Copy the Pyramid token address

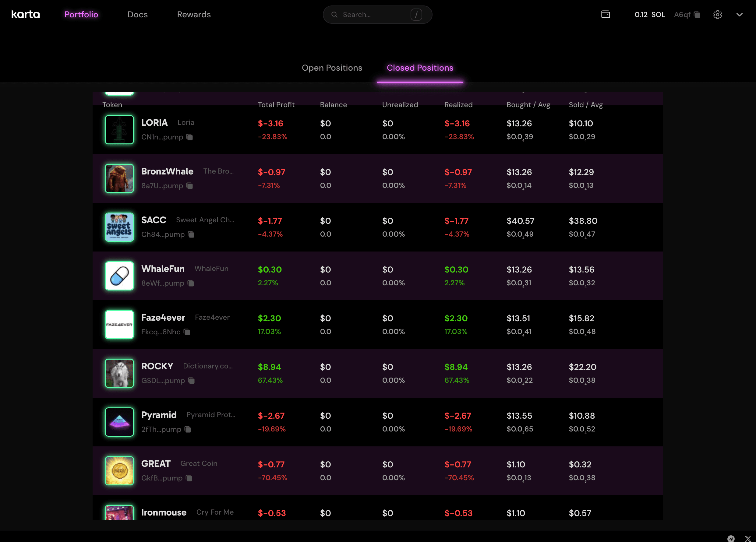point(188,429)
